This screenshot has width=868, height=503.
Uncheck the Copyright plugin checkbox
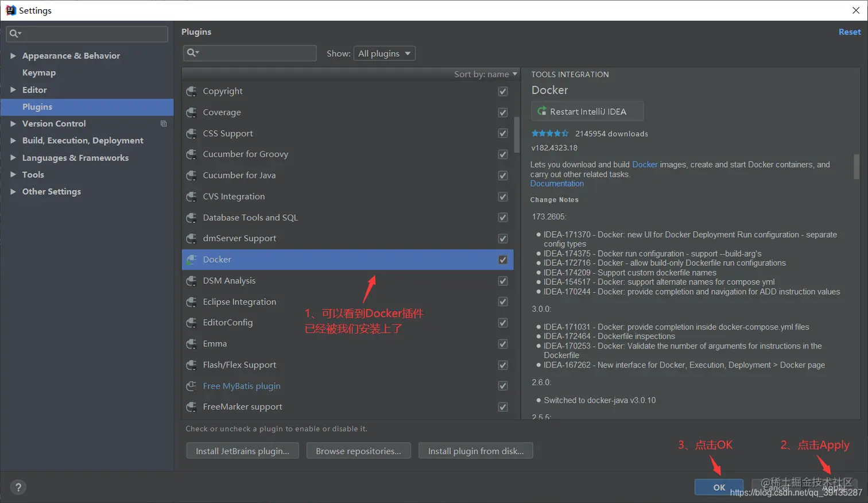point(503,91)
